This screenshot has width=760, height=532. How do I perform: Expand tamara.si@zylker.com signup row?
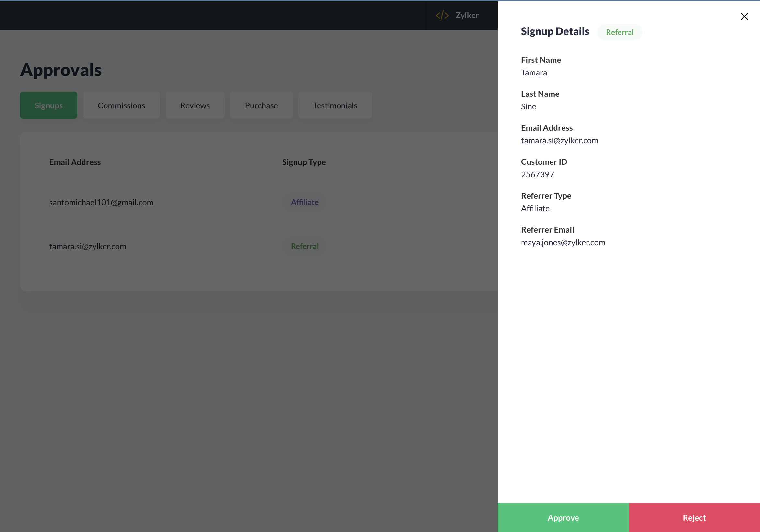tap(88, 246)
